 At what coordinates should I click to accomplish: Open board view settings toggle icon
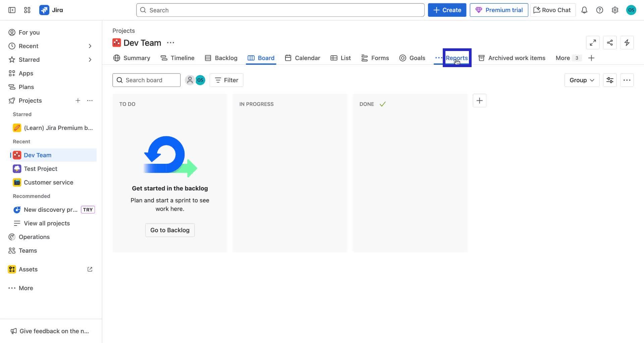click(x=610, y=80)
